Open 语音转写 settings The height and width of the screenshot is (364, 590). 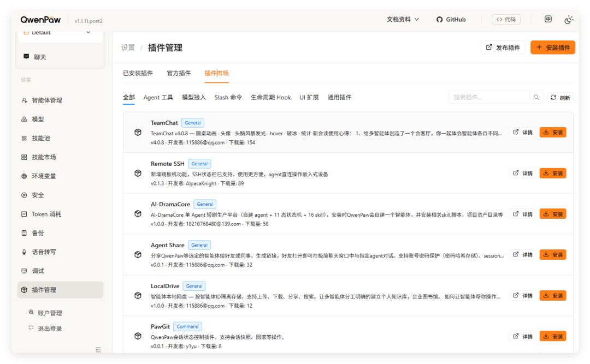(60, 252)
